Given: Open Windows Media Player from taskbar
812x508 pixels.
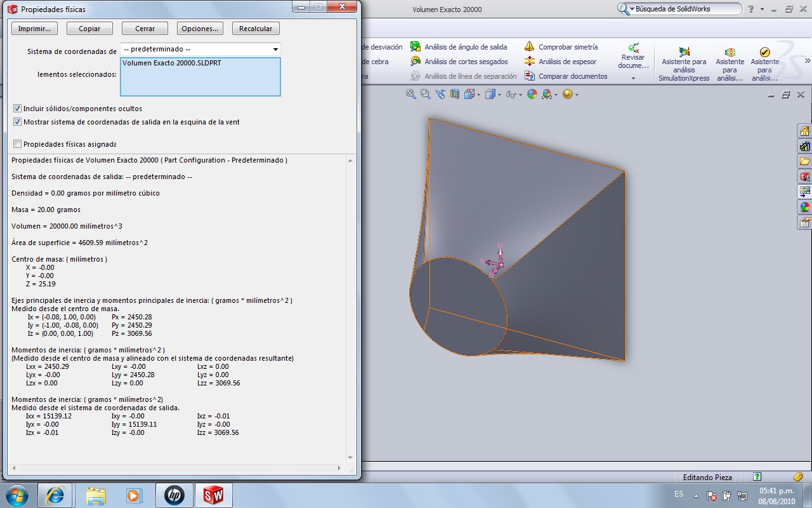Looking at the screenshot, I should pyautogui.click(x=134, y=495).
